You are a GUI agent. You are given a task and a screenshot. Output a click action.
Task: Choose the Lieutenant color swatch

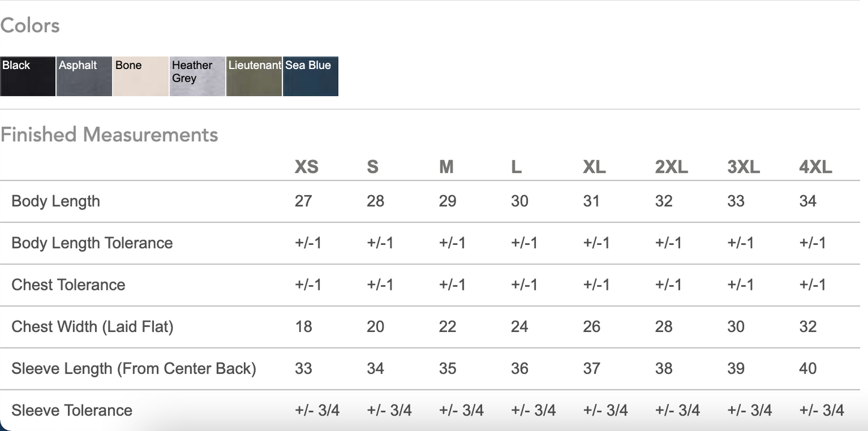[x=253, y=76]
